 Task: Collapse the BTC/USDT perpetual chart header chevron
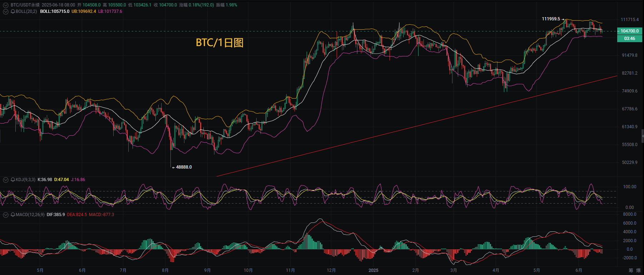click(x=5, y=5)
